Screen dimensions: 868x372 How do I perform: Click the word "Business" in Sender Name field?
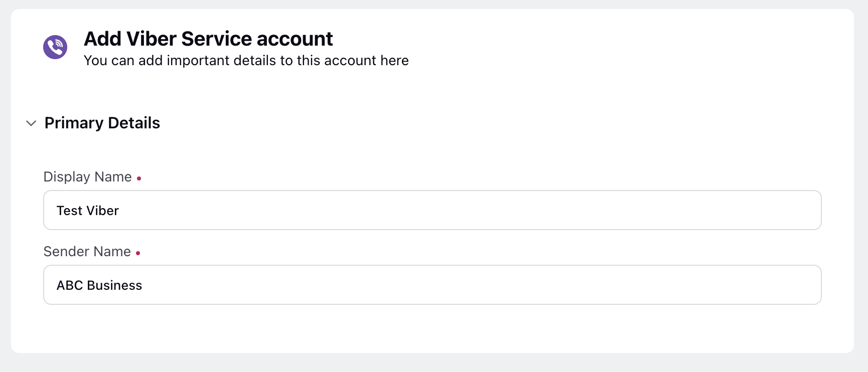114,285
